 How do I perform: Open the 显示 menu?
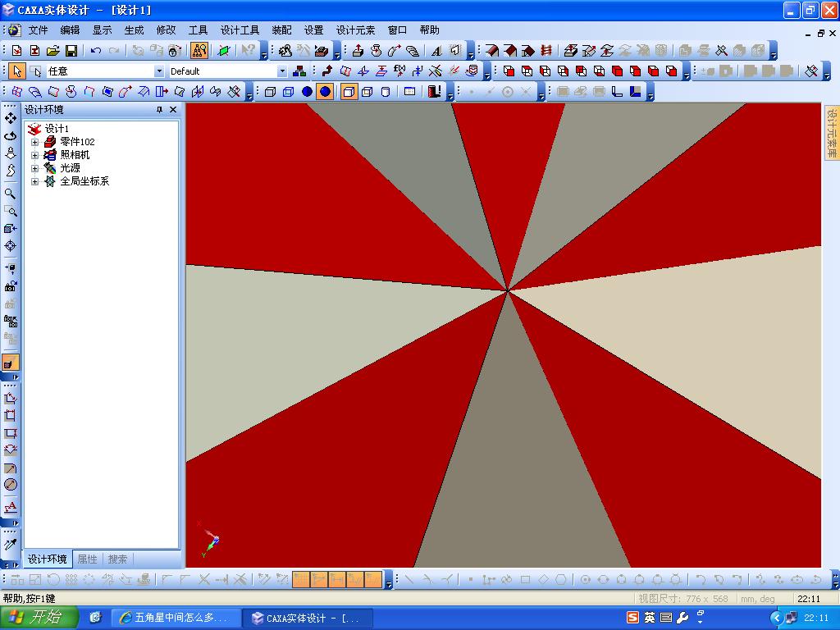click(x=102, y=30)
